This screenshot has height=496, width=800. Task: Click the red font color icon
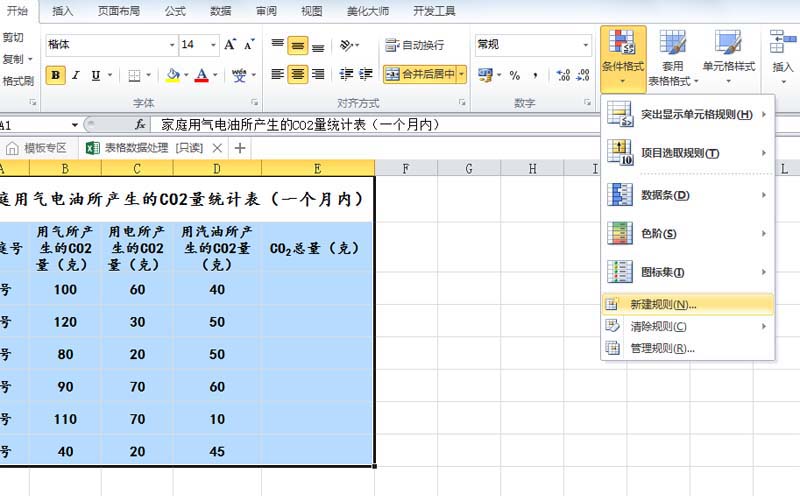coord(202,75)
